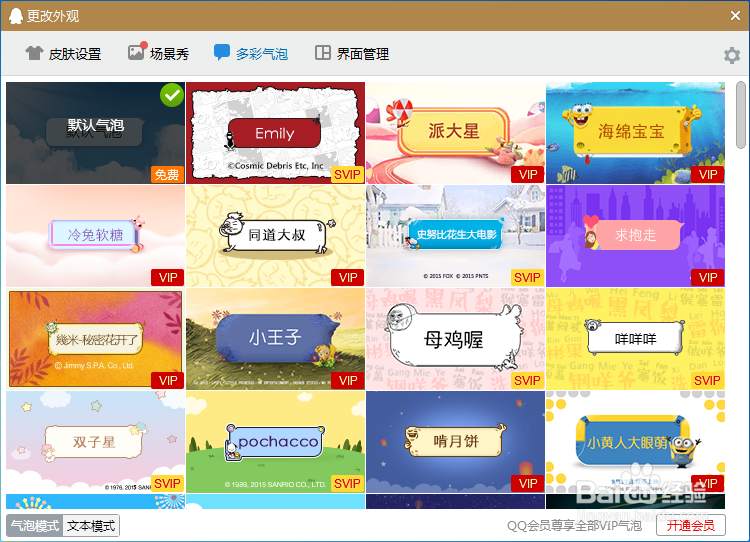Image resolution: width=750 pixels, height=542 pixels.
Task: Click the VIP badge on 海绵宝宝
Action: coord(707,175)
